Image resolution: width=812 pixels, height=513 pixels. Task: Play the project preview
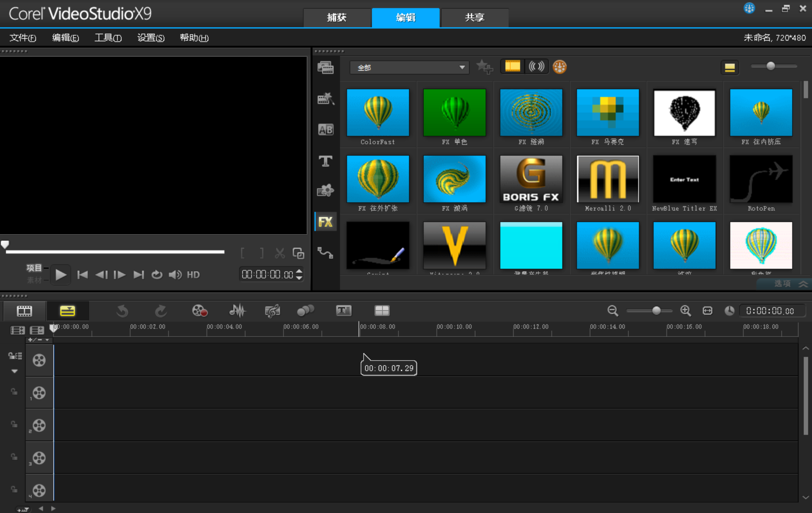tap(60, 275)
